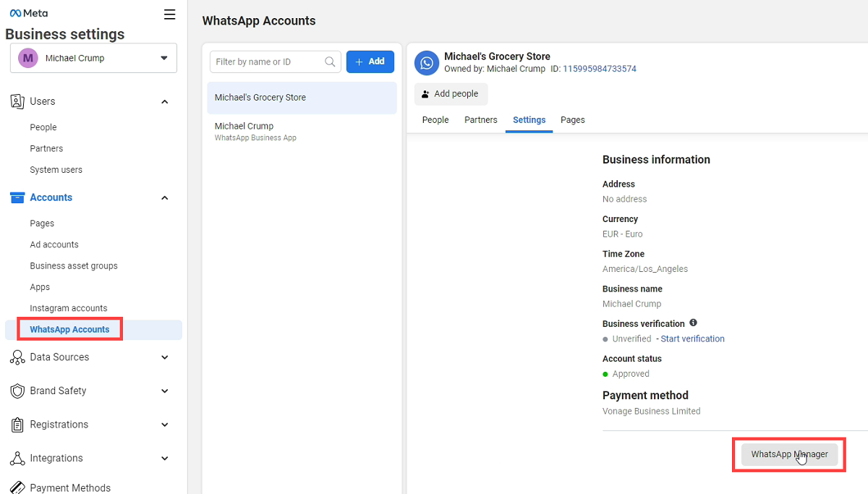Click the Approved account status
Viewport: 868px width, 494px height.
(x=631, y=374)
